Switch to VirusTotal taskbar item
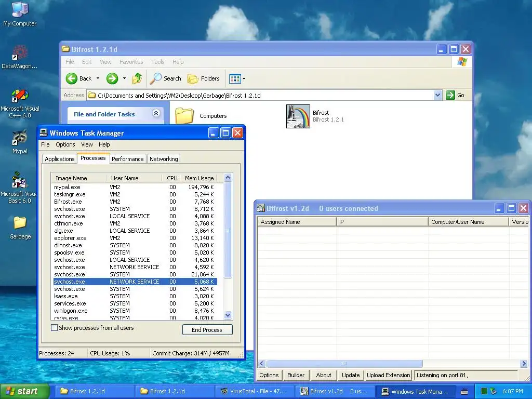 click(x=254, y=391)
